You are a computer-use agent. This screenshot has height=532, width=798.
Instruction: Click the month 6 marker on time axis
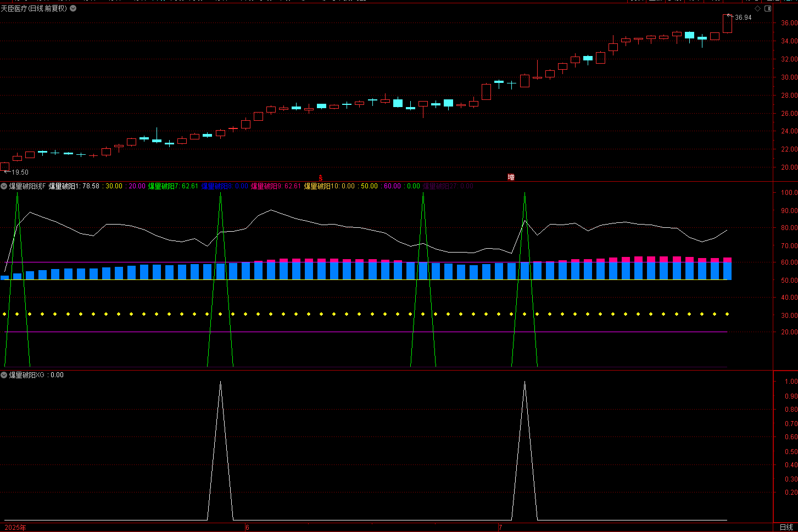(247, 528)
